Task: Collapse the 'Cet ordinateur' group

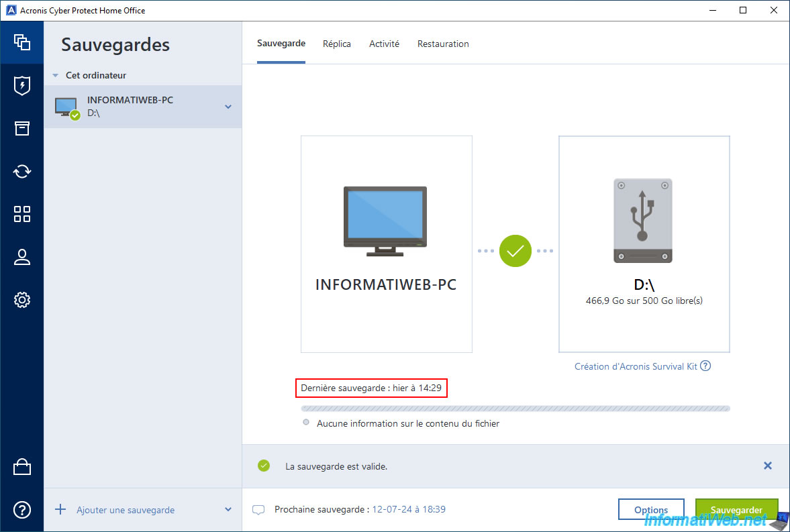Action: (56, 76)
